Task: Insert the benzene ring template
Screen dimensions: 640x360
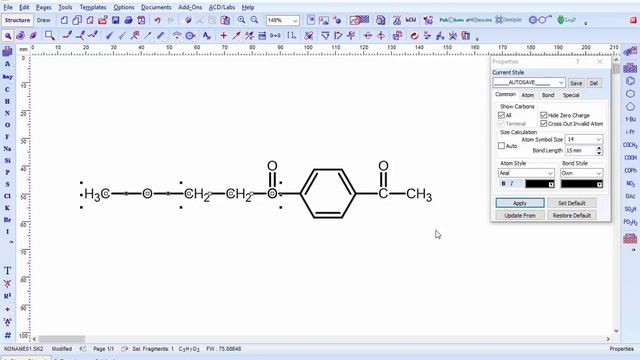Action: click(x=630, y=81)
